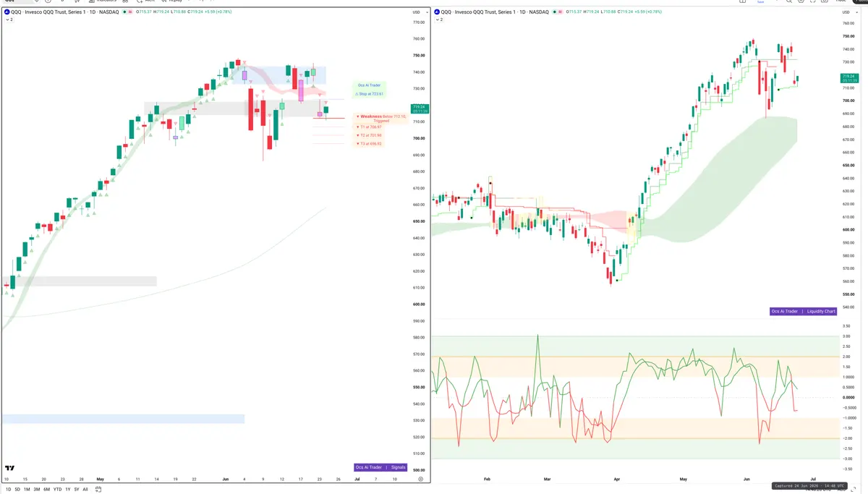Select the 5Y time range

pyautogui.click(x=76, y=489)
